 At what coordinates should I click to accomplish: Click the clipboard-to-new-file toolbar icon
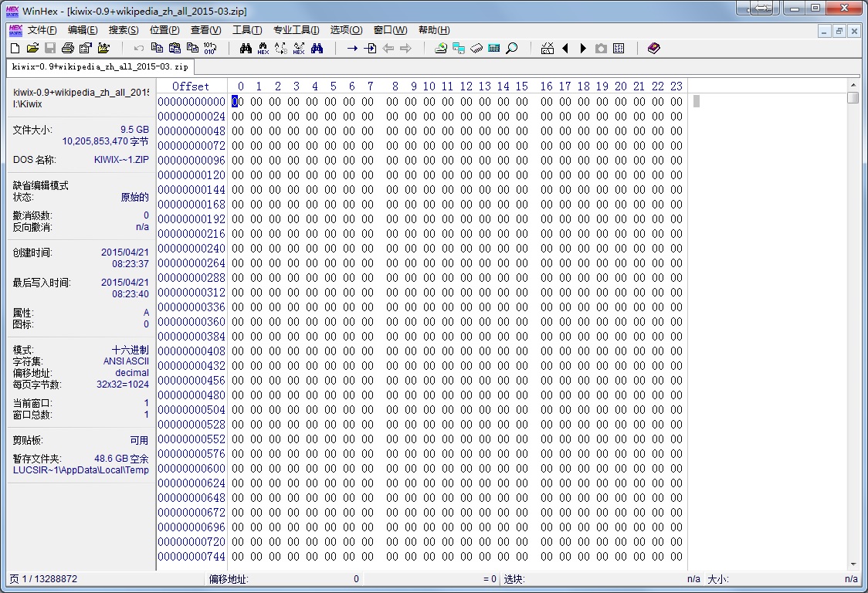(192, 49)
